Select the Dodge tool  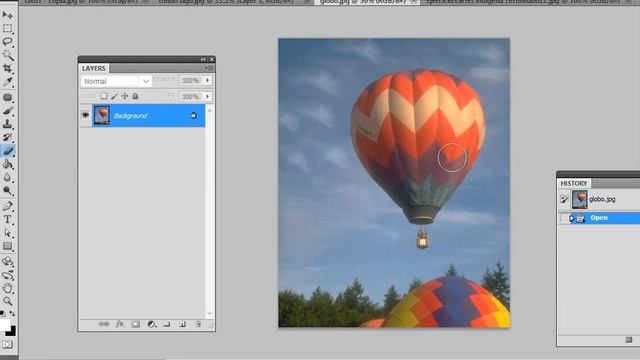[7, 191]
